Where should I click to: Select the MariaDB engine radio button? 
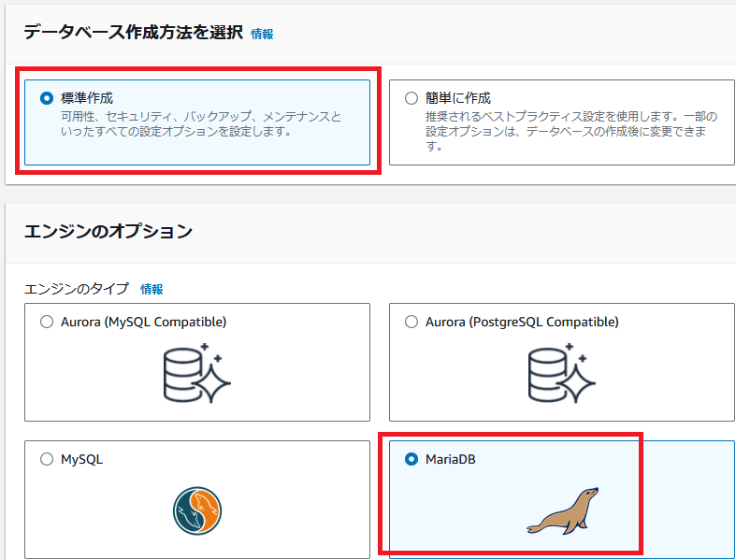[x=411, y=459]
